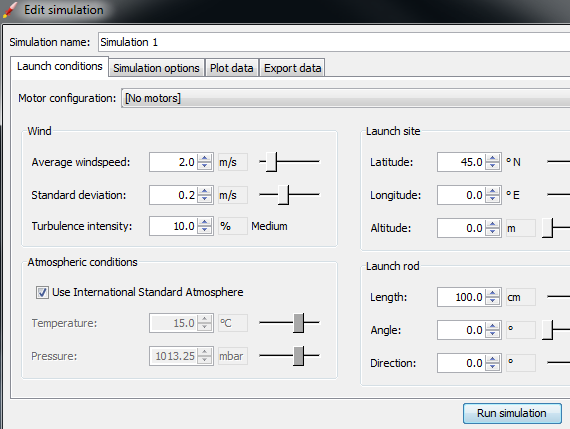Click the average windspeed slider handle
The image size is (570, 429).
point(271,162)
